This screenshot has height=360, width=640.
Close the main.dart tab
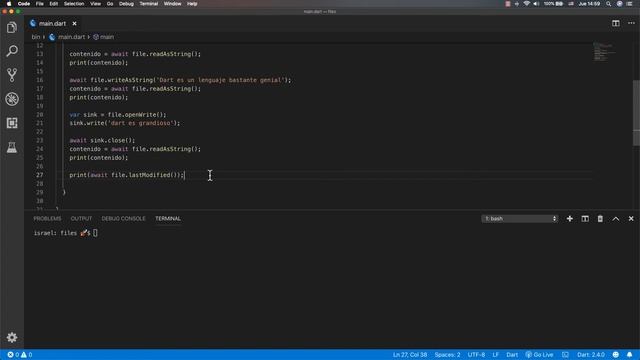74,24
